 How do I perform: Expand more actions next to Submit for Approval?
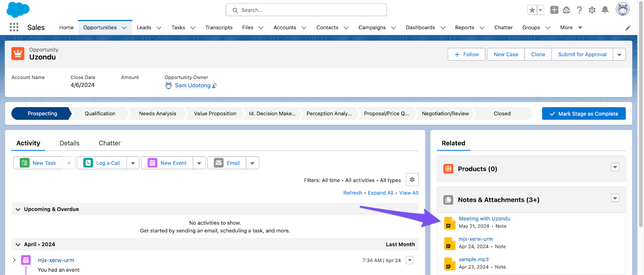619,54
